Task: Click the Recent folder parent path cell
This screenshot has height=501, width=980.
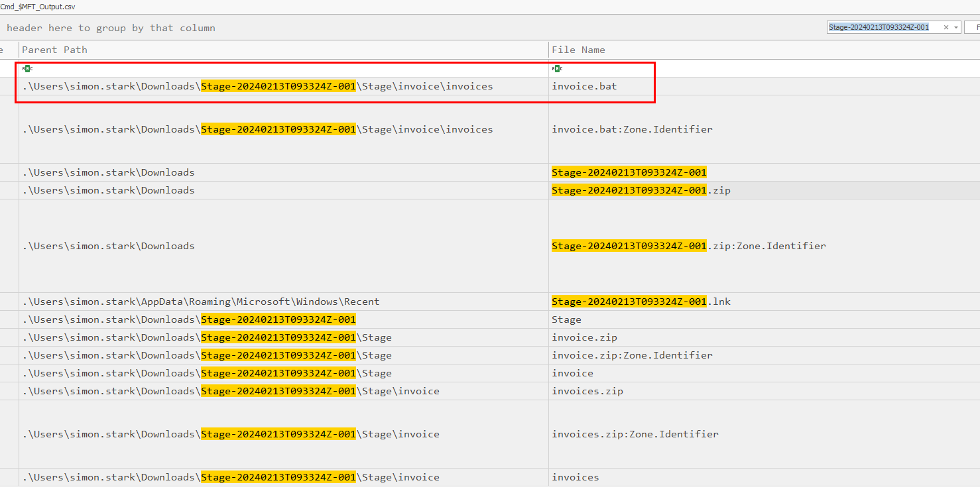Action: (201, 302)
